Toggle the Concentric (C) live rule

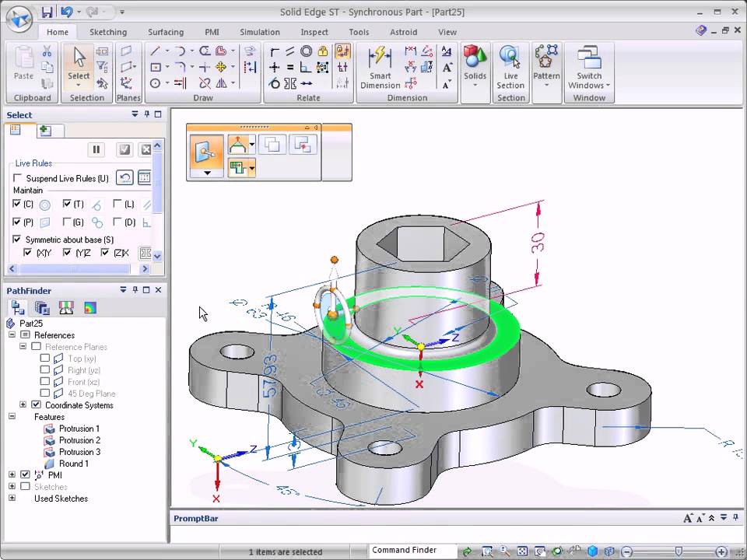click(x=16, y=203)
